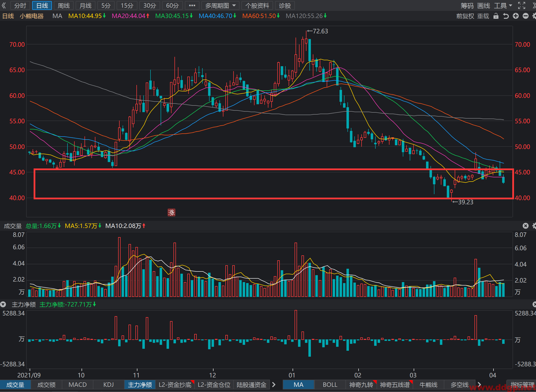
Task: Expand more time periods ellipsis button
Action: pyautogui.click(x=192, y=5)
